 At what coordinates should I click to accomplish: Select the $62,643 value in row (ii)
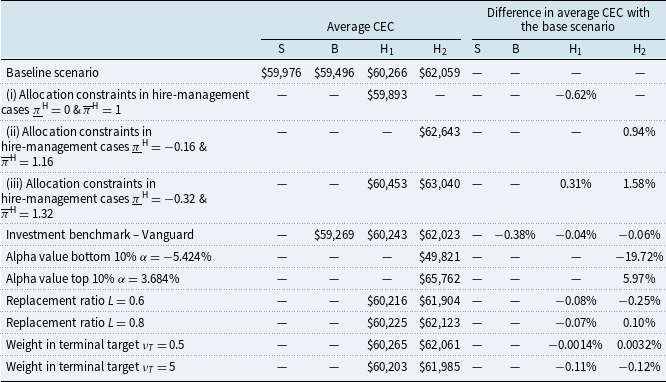point(440,132)
